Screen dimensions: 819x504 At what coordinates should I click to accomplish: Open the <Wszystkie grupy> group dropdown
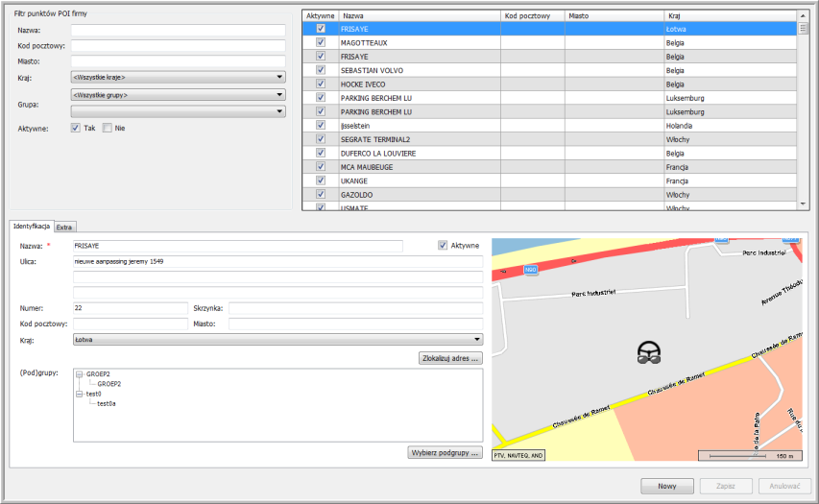pos(179,95)
